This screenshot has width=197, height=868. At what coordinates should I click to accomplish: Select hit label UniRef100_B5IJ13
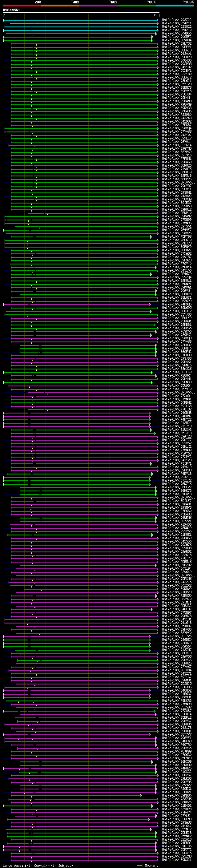click(x=177, y=433)
